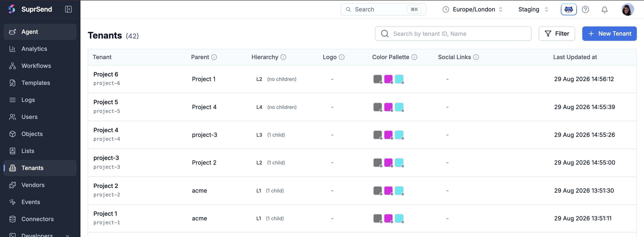The image size is (644, 237).
Task: Go to Templates section
Action: [40, 83]
